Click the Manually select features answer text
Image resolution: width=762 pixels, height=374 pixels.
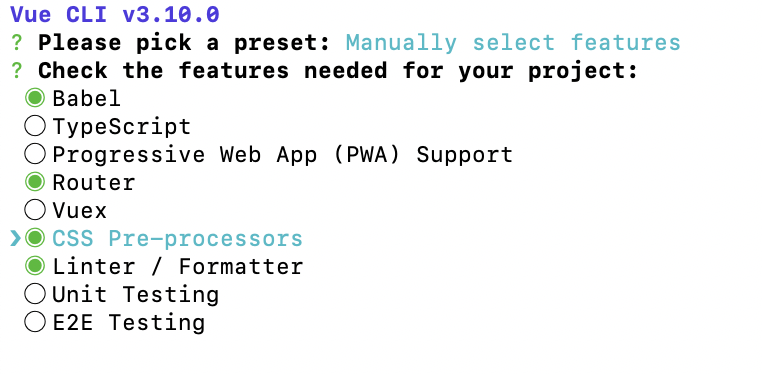click(513, 43)
